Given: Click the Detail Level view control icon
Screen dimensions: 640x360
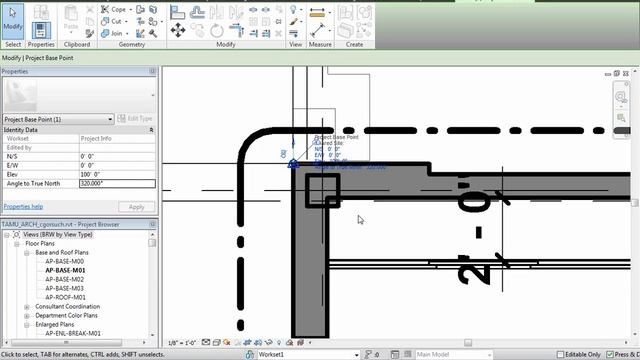Looking at the screenshot, I should click(206, 342).
